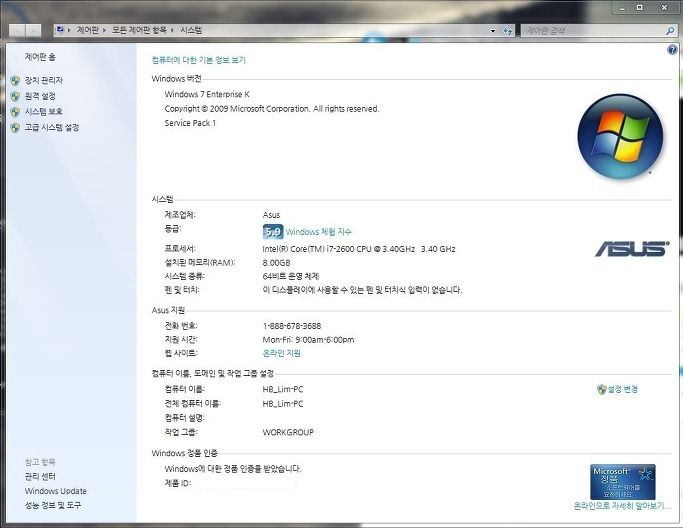
Task: Click the back navigation arrow button
Action: tap(17, 30)
